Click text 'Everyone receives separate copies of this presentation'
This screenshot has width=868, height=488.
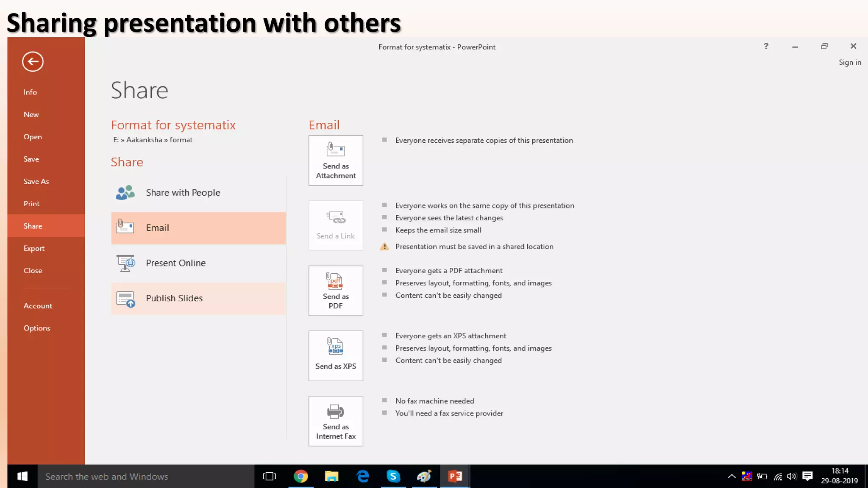(x=484, y=140)
